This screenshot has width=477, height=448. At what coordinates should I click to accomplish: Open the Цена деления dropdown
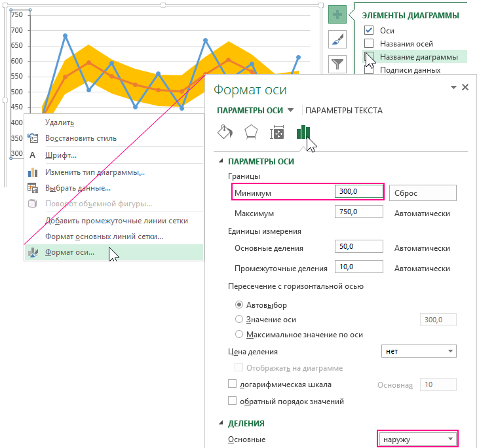click(419, 351)
